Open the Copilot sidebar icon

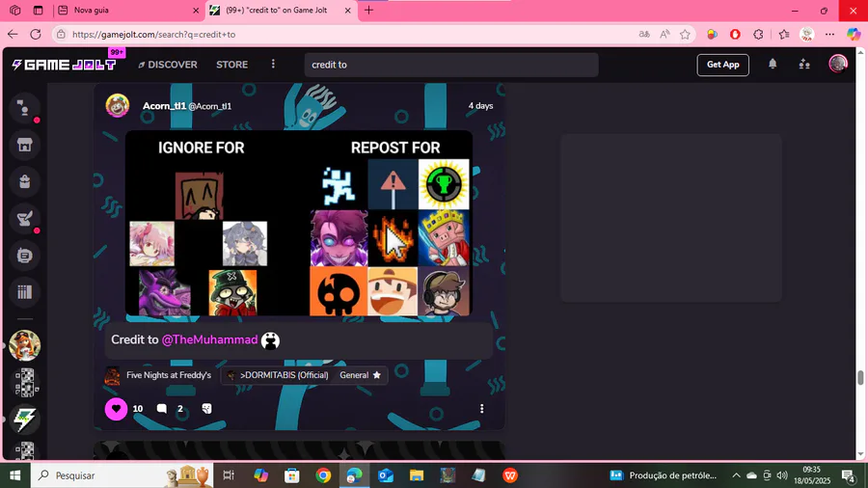[854, 35]
